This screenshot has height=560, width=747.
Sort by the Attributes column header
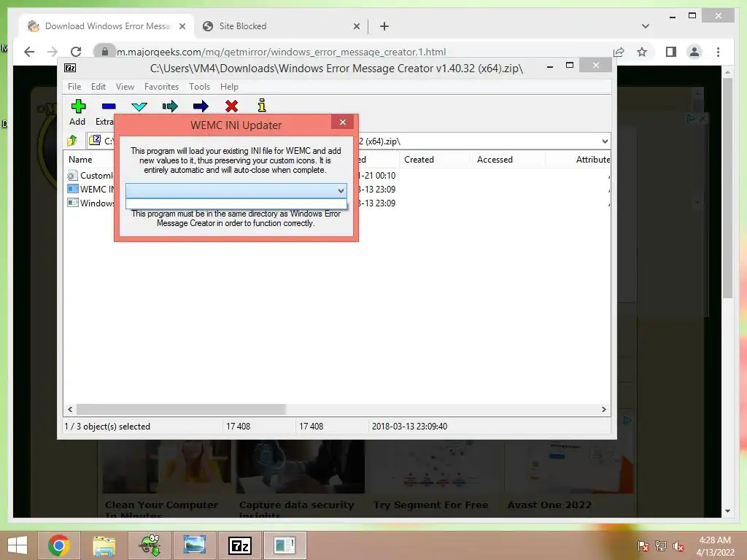tap(592, 160)
